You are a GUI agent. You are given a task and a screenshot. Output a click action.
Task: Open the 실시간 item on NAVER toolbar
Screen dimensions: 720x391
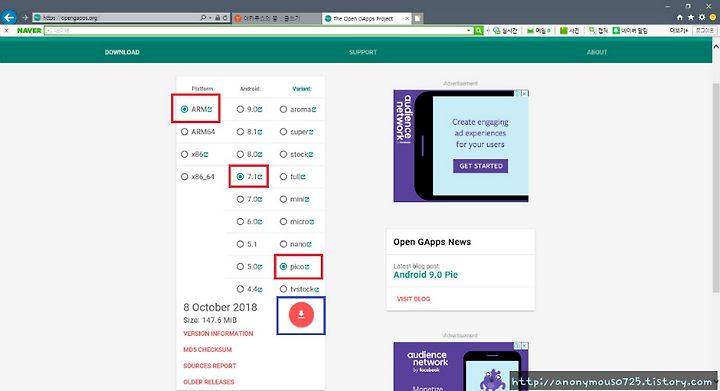[x=505, y=31]
